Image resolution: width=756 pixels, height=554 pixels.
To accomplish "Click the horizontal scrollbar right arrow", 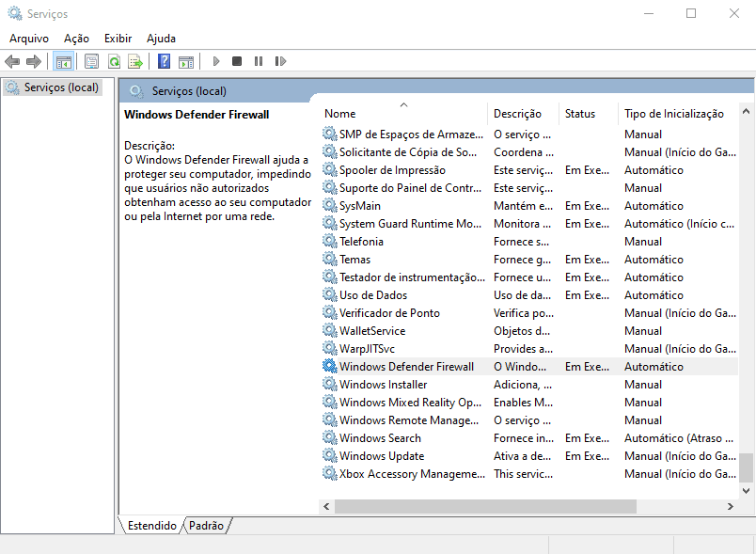I will 731,506.
